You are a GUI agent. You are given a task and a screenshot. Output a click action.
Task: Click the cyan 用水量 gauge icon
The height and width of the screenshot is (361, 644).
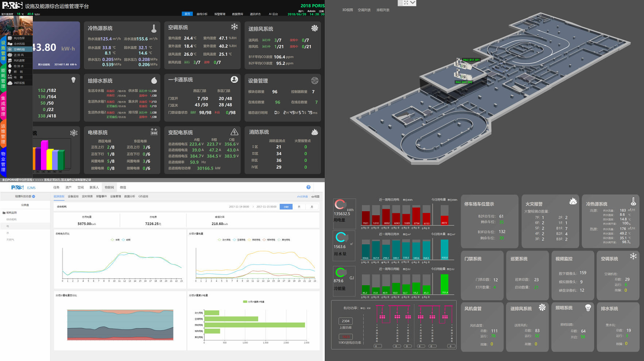pos(341,237)
